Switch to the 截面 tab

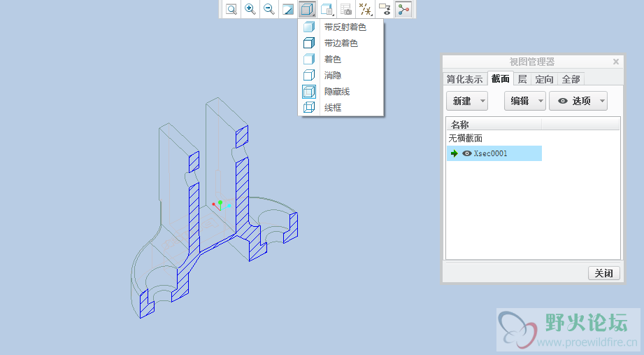pyautogui.click(x=500, y=78)
